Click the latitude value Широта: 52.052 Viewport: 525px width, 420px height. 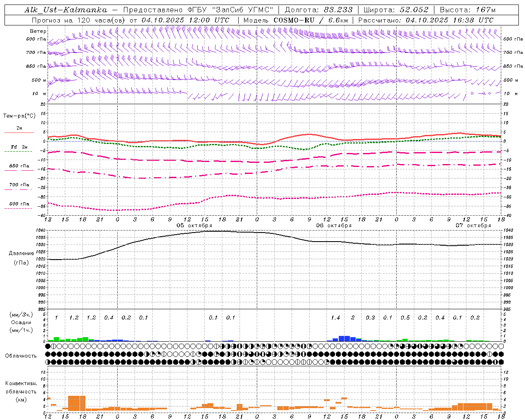tap(396, 10)
